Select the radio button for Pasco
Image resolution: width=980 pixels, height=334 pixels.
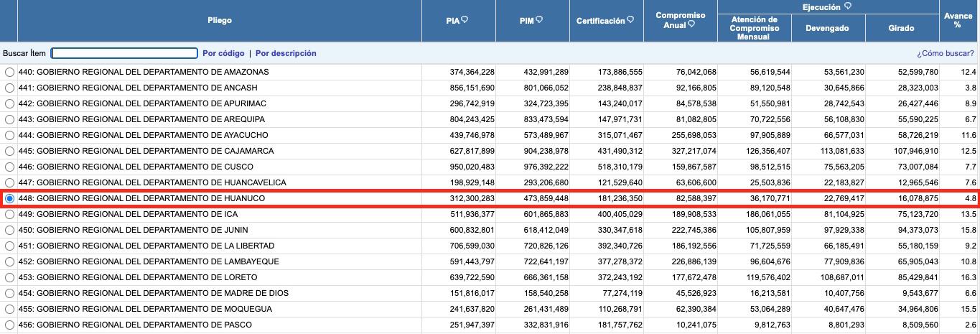[9, 325]
